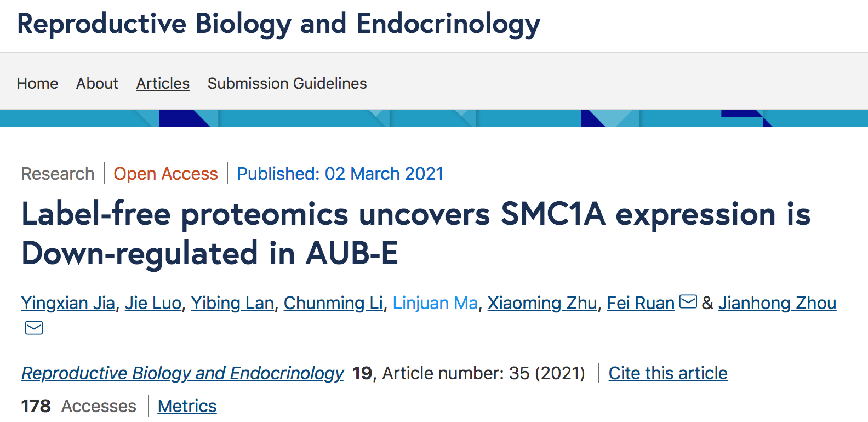Click the article title heading
Screen dimensions: 868x422
point(415,233)
